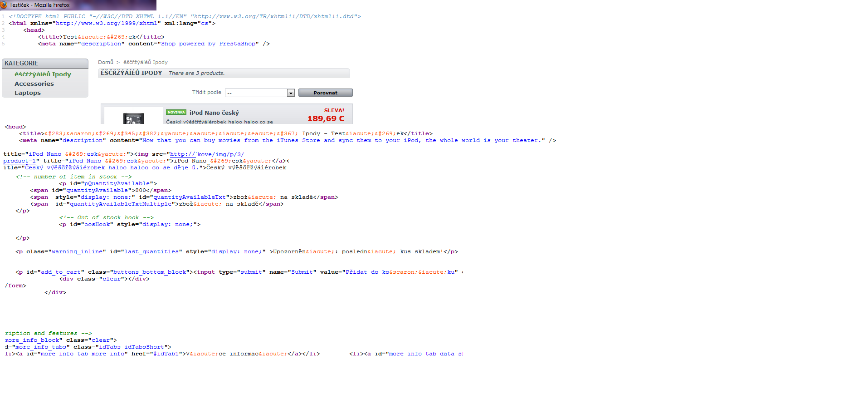Open the Laptops category
Viewport: 868px width, 394px height.
28,93
